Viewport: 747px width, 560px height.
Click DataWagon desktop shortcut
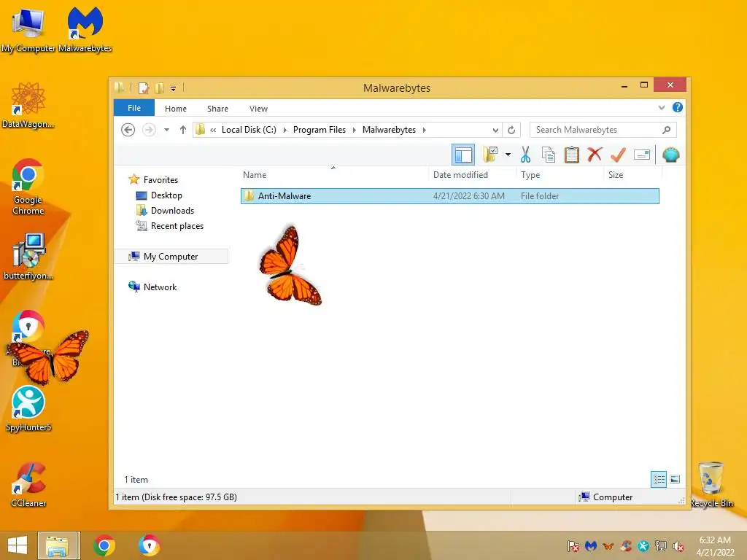pos(28,105)
